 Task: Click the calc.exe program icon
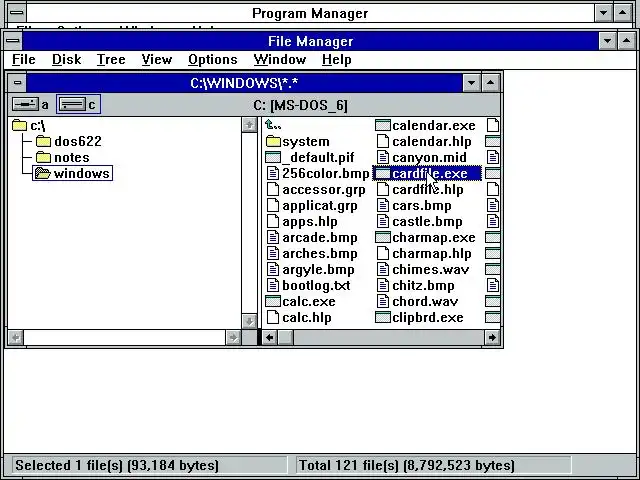[273, 301]
